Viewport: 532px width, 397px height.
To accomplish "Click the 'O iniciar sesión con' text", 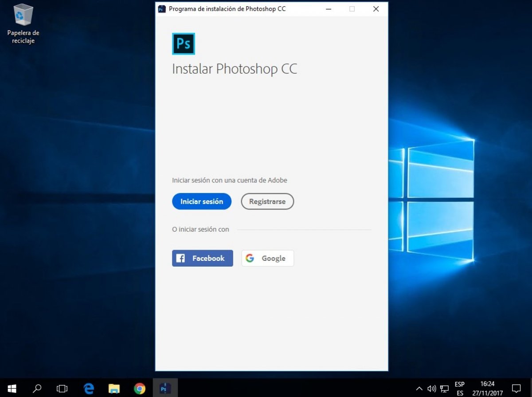I will point(200,229).
